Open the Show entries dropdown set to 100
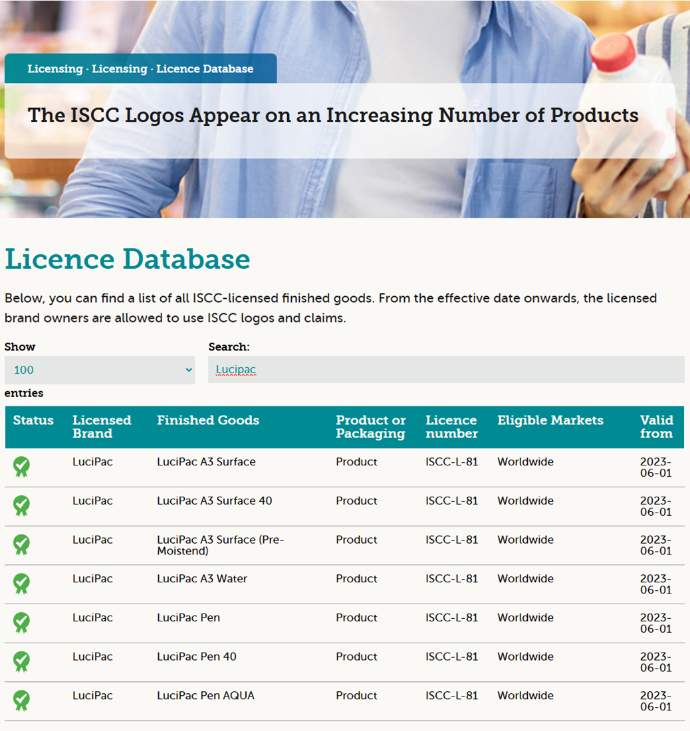 click(x=99, y=370)
